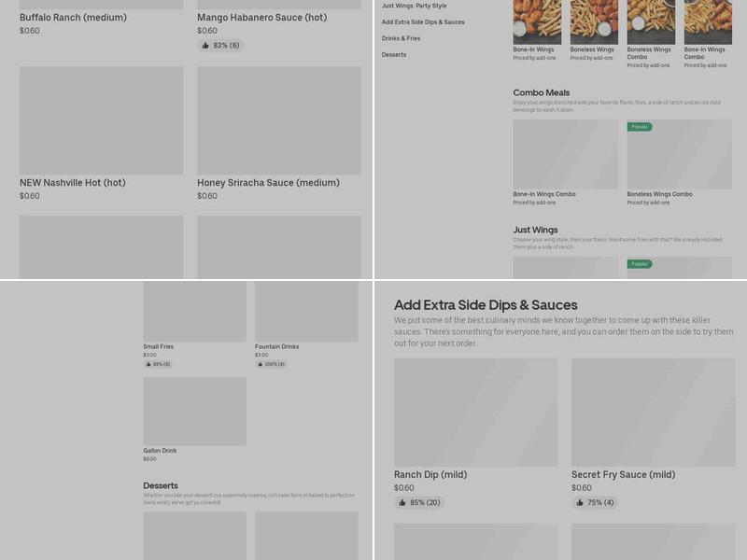Click thumbs-up rating on Mango Habanero Sauce
The image size is (747, 560).
click(220, 45)
